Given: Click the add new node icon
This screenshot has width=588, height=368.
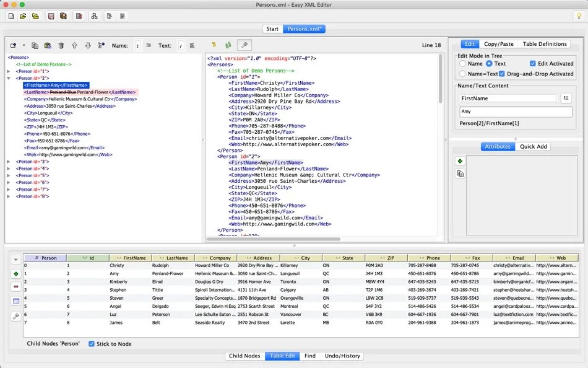Looking at the screenshot, I should tap(14, 45).
